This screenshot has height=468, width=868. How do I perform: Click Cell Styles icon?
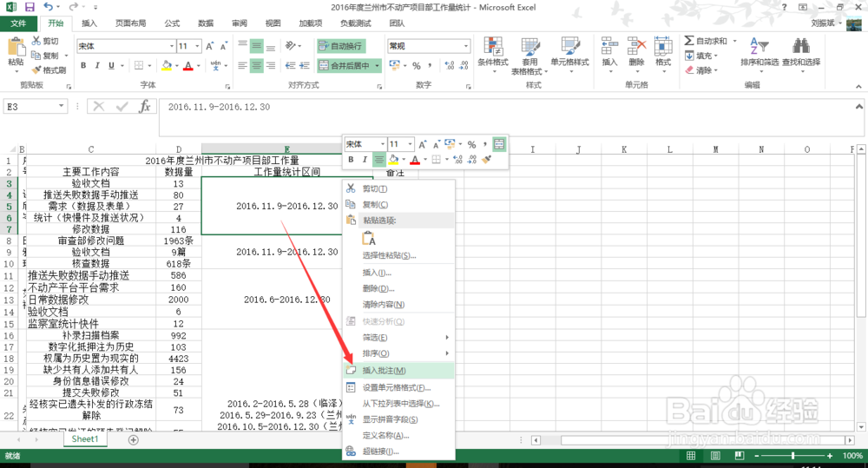569,47
